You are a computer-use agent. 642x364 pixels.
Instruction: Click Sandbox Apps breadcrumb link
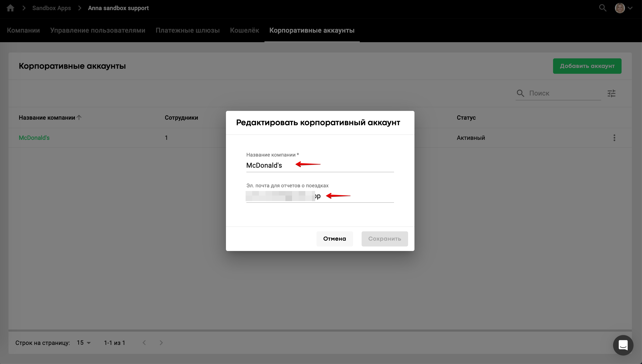[52, 8]
